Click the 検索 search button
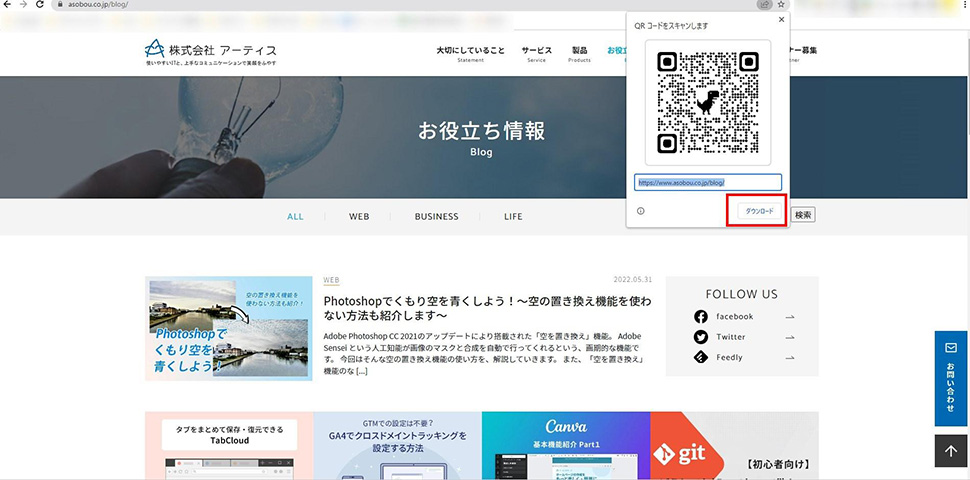 (x=803, y=216)
